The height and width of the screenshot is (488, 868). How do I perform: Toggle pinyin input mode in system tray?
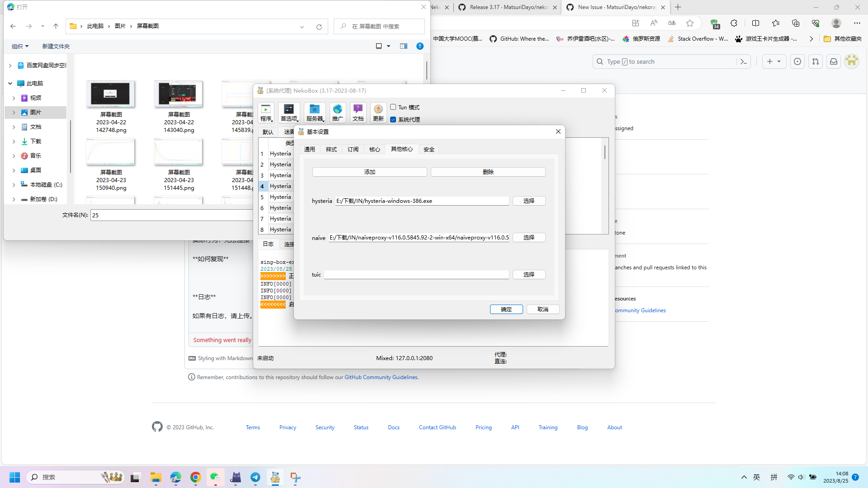pyautogui.click(x=774, y=477)
